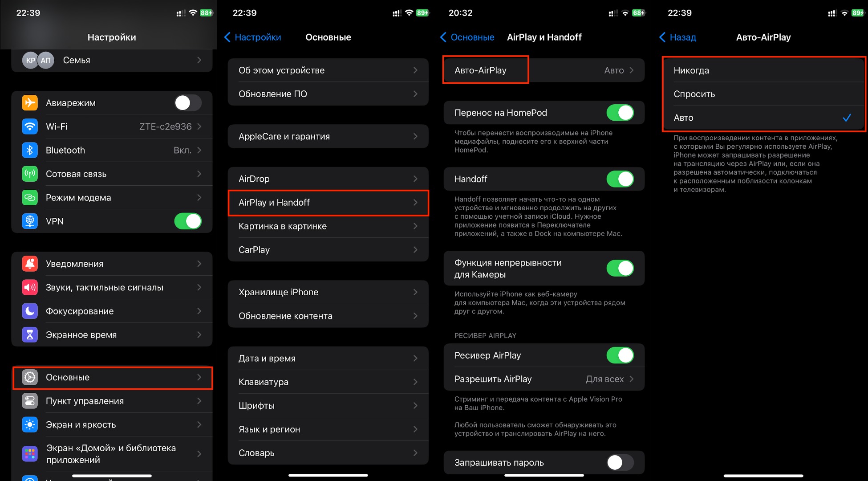Expand the AirPlay и Handoff section

(x=327, y=203)
